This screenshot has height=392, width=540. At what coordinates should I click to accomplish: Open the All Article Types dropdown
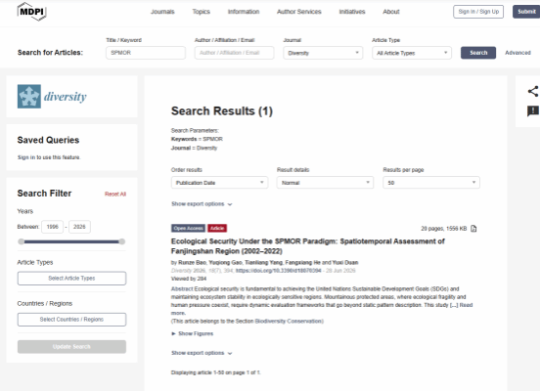click(x=412, y=53)
